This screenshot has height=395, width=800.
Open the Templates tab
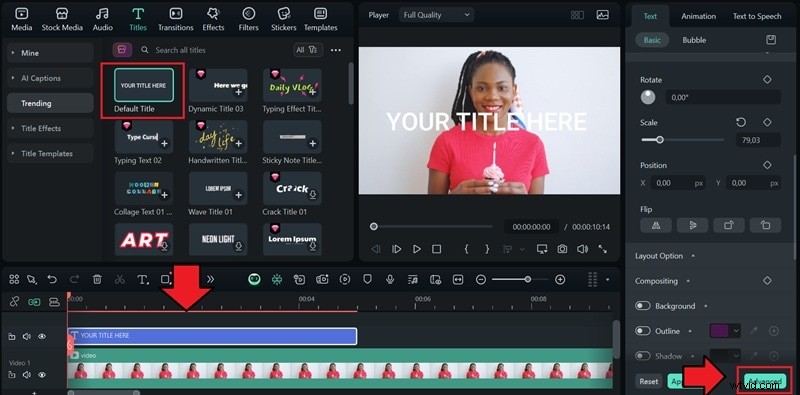[x=320, y=20]
